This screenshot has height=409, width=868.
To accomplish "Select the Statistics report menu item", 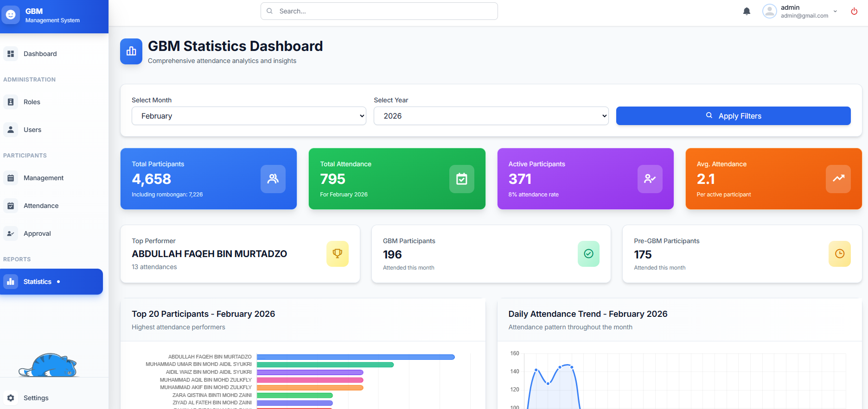I will pos(51,282).
